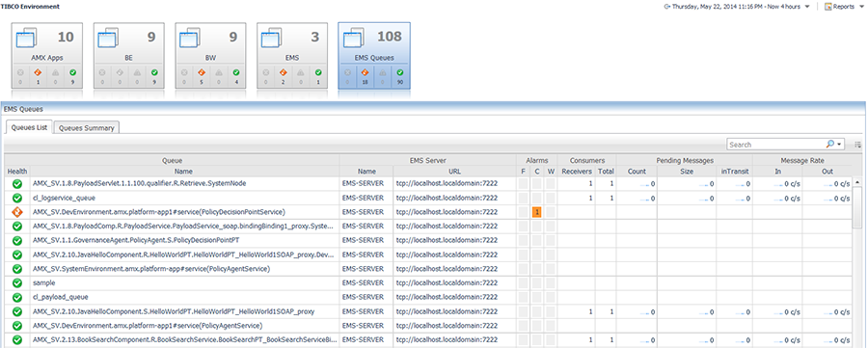Sort by the Health column header

[x=16, y=172]
